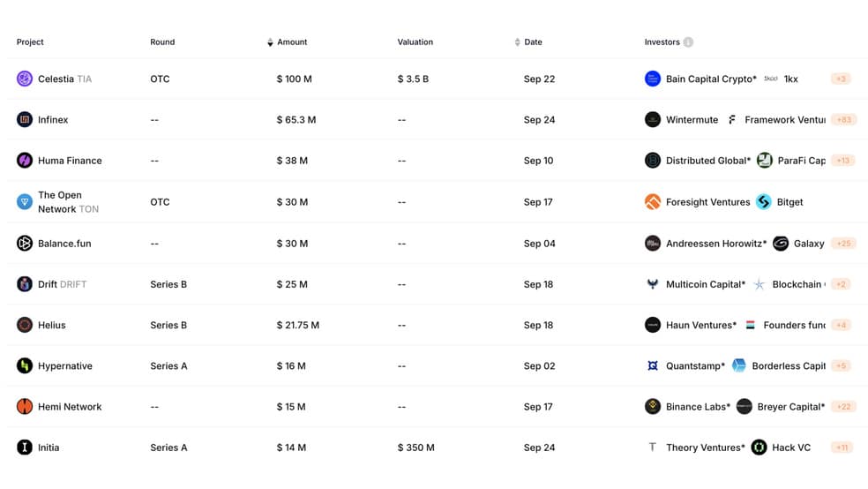Click the Quantstamp investor logo icon
This screenshot has height=489, width=868.
point(653,366)
